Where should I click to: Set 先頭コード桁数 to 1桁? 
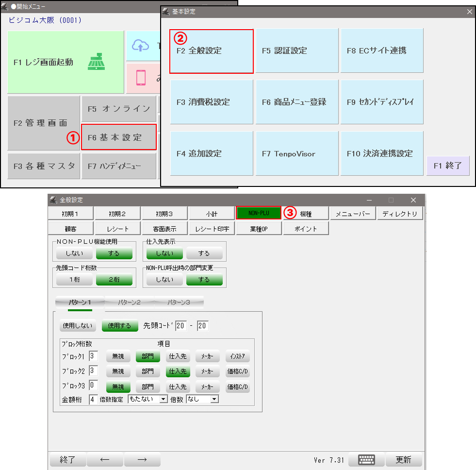pyautogui.click(x=74, y=280)
